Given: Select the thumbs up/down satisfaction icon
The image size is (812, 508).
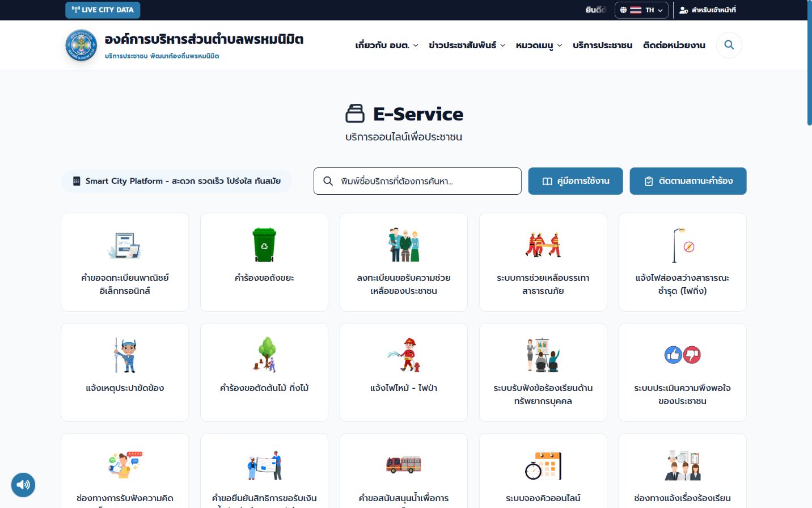Looking at the screenshot, I should (x=683, y=355).
